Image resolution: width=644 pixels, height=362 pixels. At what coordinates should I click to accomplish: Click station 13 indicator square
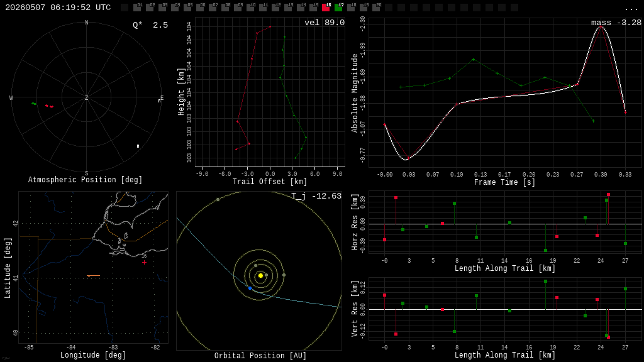(x=288, y=8)
